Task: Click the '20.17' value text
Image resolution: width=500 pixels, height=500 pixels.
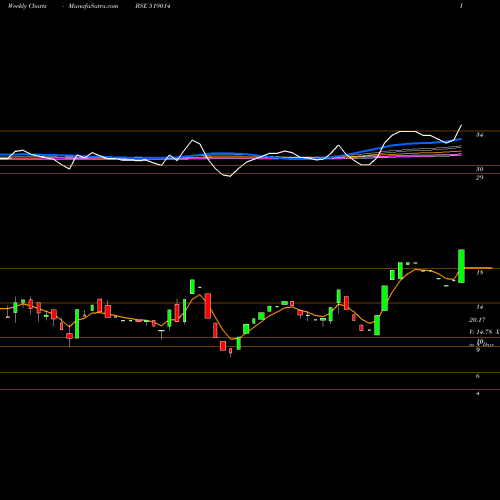Action: tap(477, 320)
